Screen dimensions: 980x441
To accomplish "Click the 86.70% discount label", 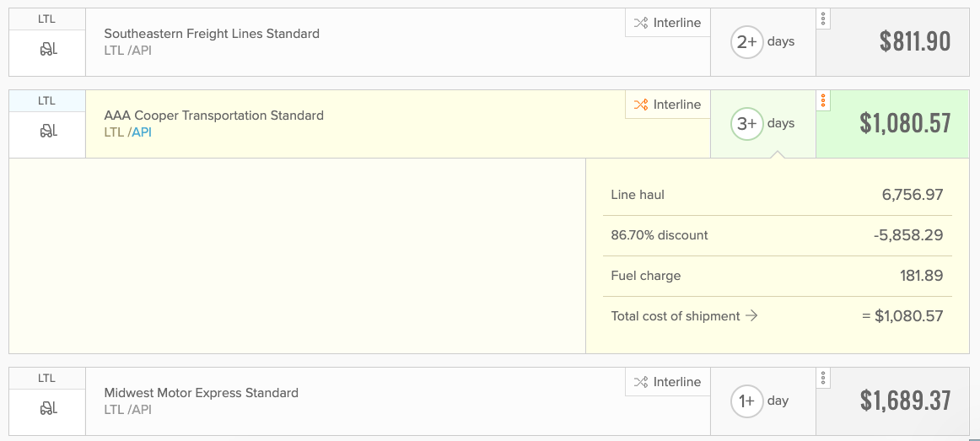I will click(660, 235).
